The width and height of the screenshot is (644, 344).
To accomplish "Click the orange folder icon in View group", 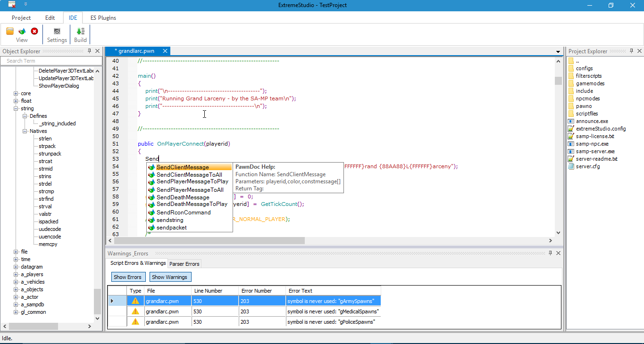I will click(x=9, y=31).
